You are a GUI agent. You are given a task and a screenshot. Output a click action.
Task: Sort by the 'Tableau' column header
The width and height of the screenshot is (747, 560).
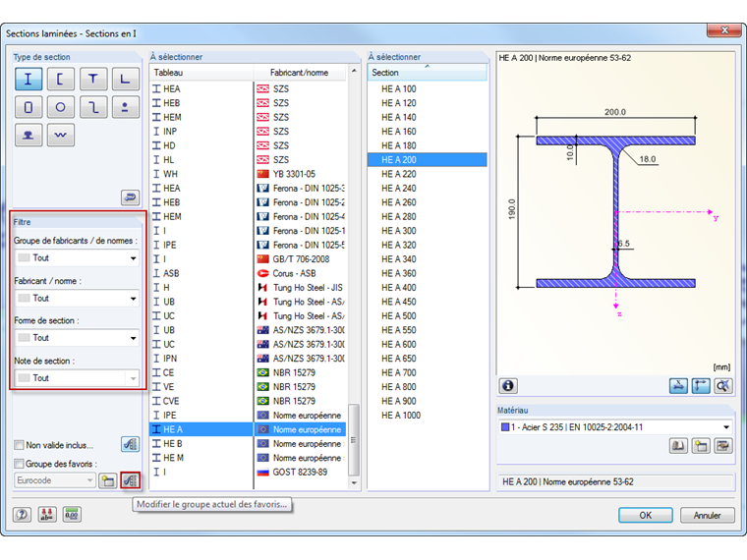[201, 73]
